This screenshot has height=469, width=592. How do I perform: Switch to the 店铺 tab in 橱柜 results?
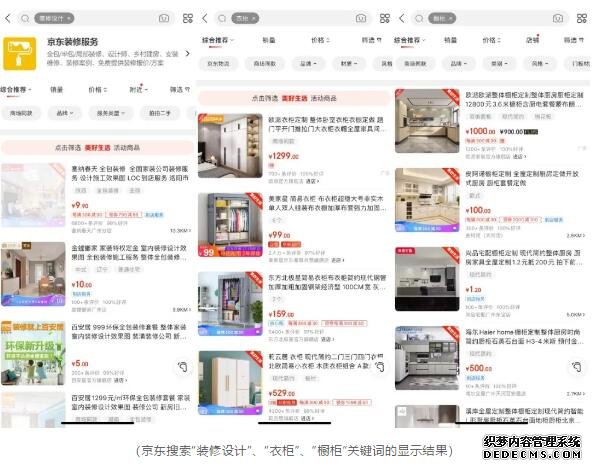[532, 40]
